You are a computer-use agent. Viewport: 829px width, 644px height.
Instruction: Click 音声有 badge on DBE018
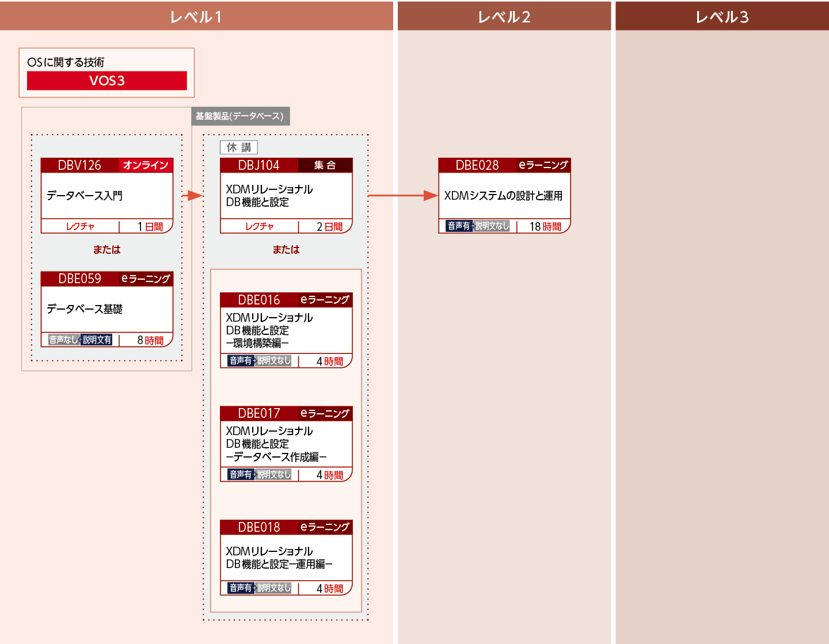click(241, 588)
